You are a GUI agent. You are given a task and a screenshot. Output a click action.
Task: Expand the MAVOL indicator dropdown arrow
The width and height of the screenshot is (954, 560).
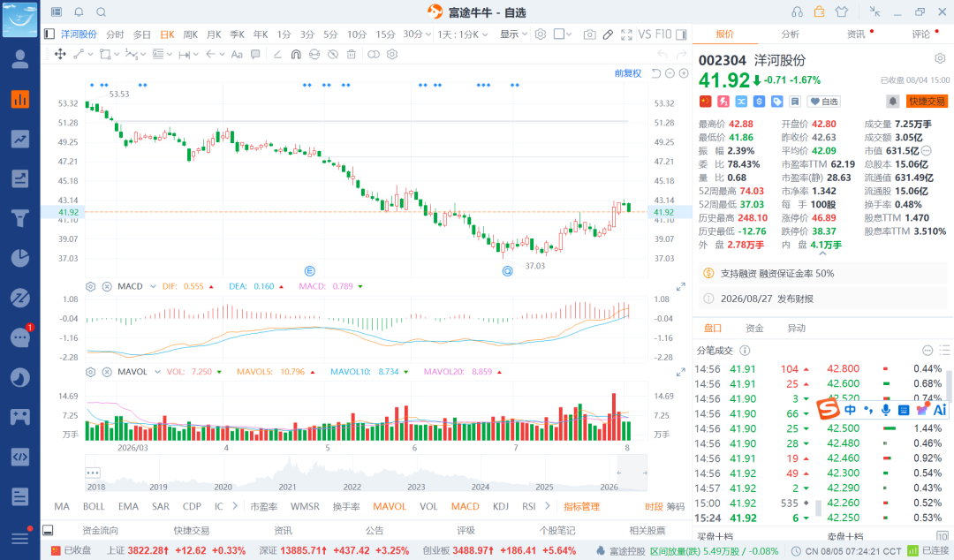pos(157,372)
